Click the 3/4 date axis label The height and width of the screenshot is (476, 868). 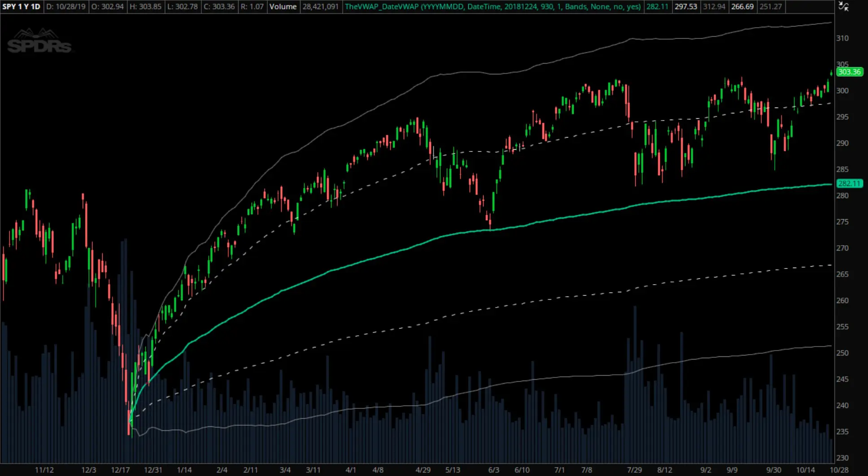coord(285,470)
